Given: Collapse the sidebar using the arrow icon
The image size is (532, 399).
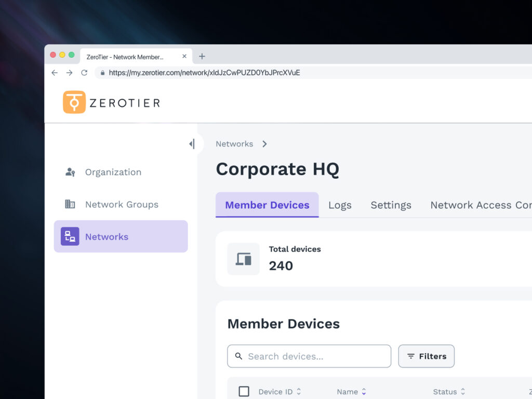Looking at the screenshot, I should point(192,144).
